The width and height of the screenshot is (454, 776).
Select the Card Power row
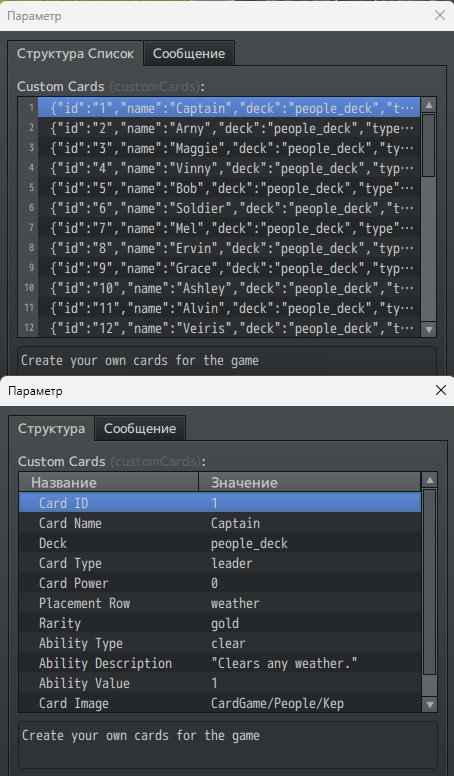coord(220,583)
